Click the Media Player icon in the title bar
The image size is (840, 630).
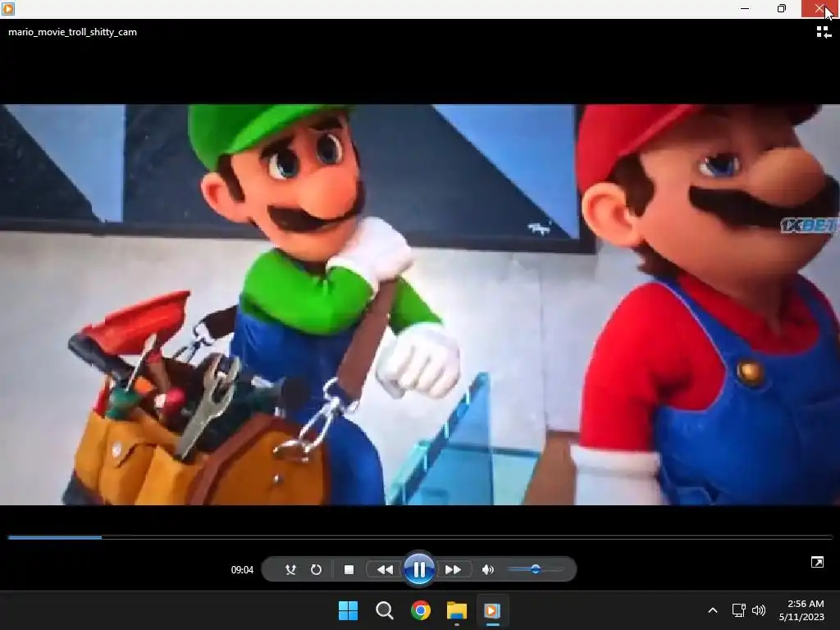[x=8, y=8]
